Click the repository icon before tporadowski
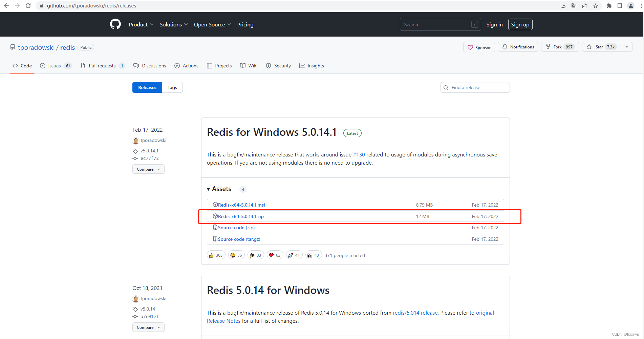This screenshot has height=339, width=644. [x=13, y=47]
